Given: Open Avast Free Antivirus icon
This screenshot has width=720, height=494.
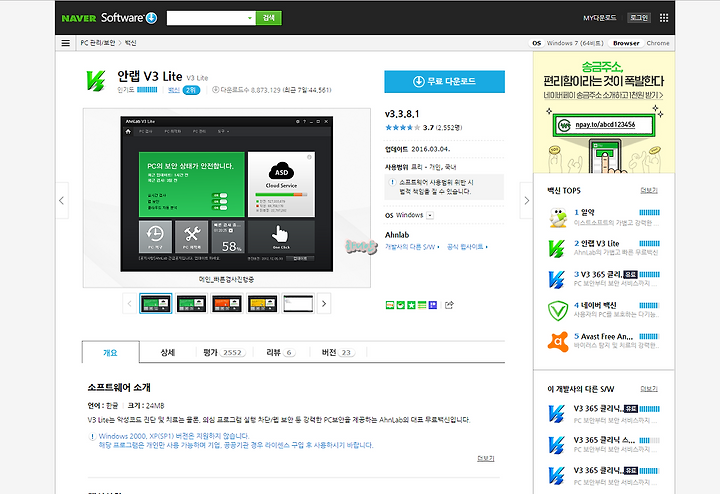Looking at the screenshot, I should (558, 342).
